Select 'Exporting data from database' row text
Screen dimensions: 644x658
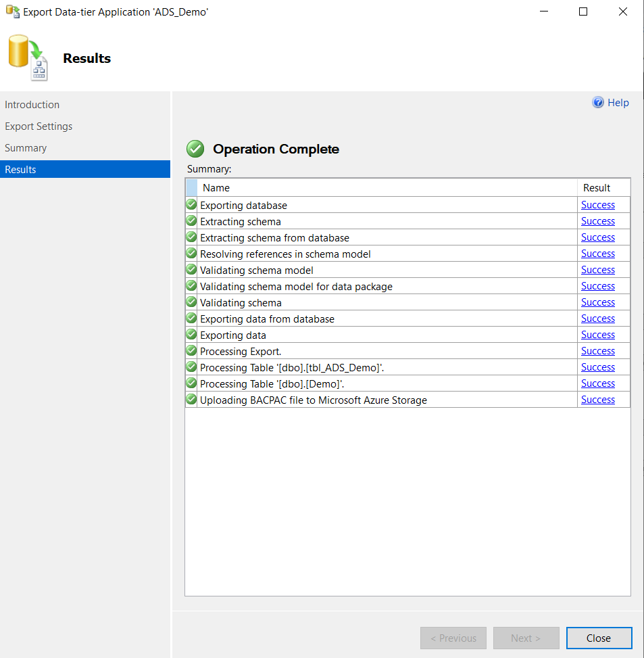pos(267,319)
